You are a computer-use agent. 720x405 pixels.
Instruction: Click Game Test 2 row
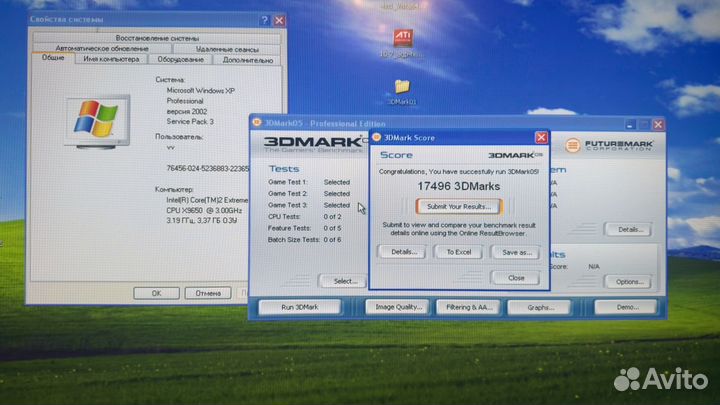tap(309, 194)
